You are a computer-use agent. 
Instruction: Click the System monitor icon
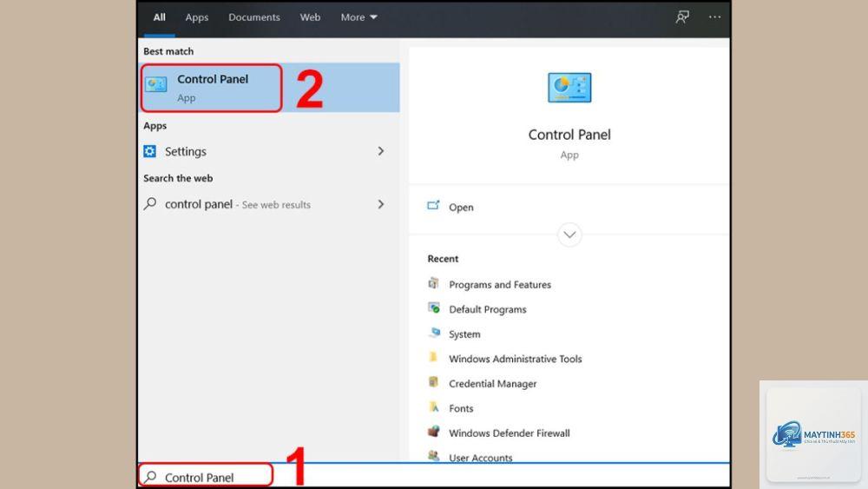tap(435, 333)
